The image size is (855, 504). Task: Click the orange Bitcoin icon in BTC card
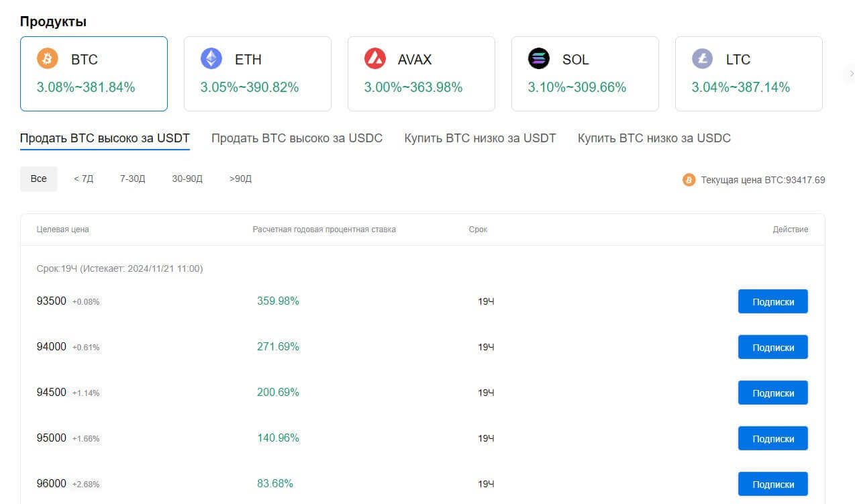[x=48, y=59]
